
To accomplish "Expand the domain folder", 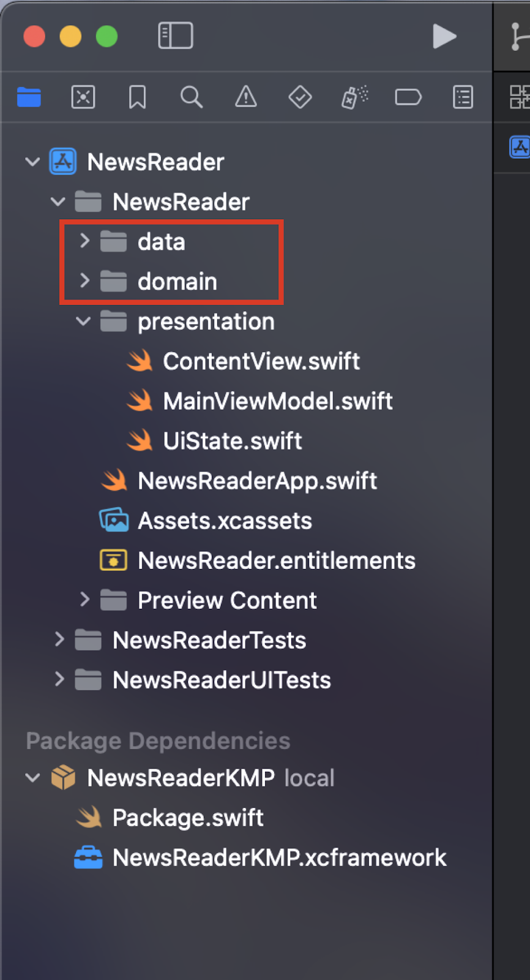I will tap(84, 281).
